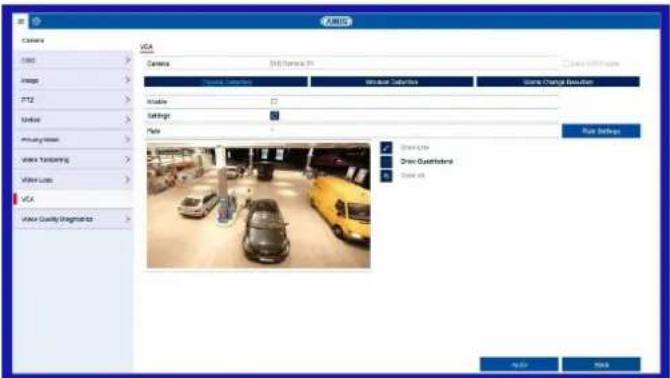Open the hamburger menu in the top bar
Image resolution: width=670 pixels, height=378 pixels.
point(21,21)
